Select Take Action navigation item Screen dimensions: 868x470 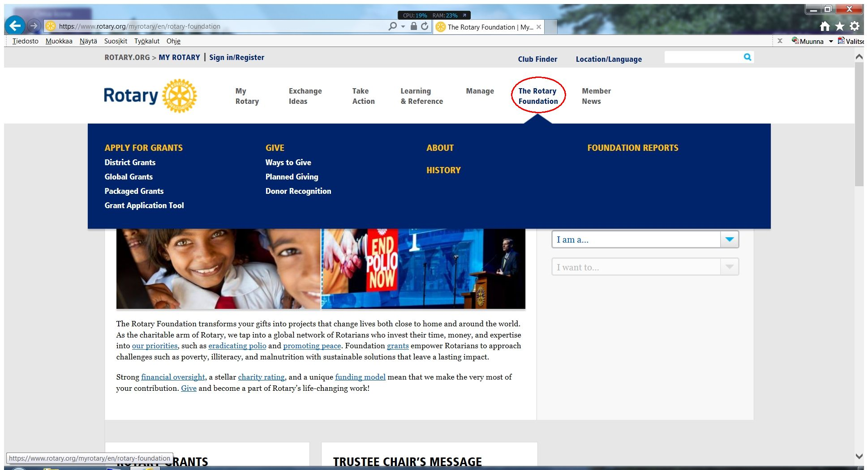363,96
